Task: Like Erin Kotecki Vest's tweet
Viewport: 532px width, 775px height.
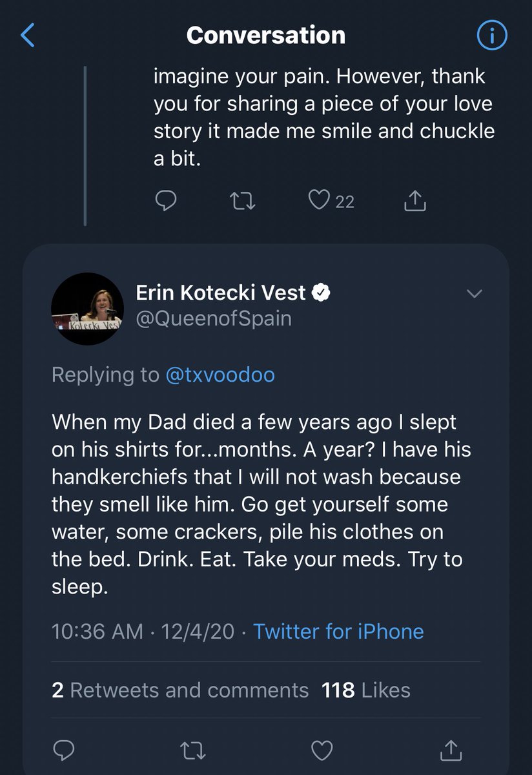Action: [x=322, y=750]
